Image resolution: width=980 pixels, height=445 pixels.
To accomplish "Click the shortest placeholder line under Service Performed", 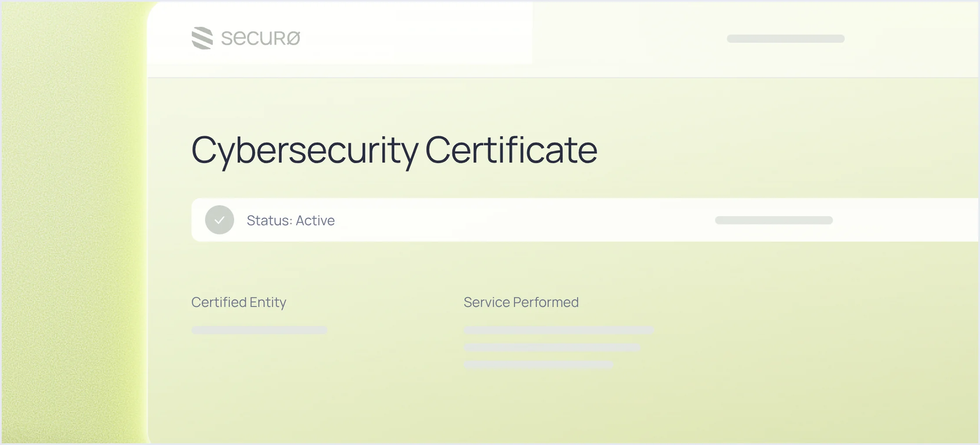I will tap(539, 365).
